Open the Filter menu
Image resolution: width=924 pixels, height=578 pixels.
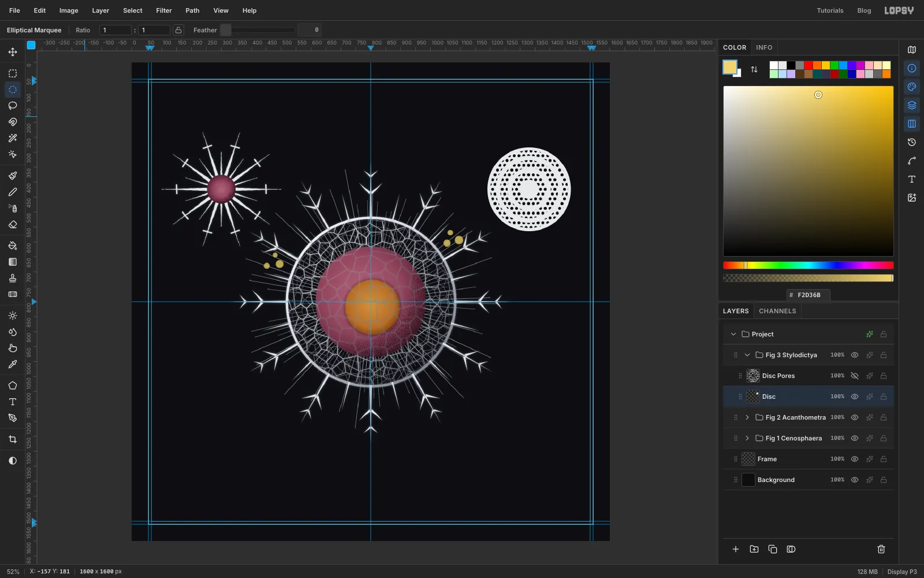click(164, 10)
